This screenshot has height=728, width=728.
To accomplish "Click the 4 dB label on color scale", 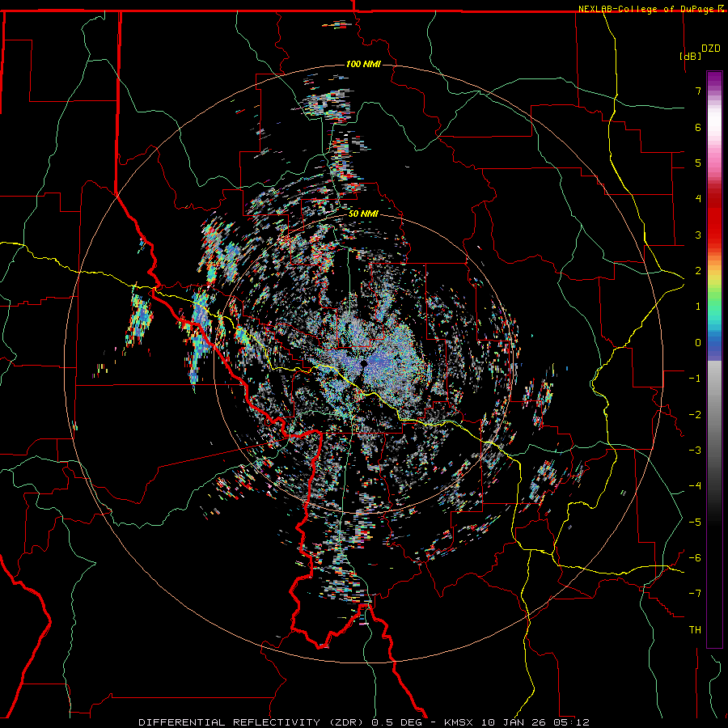I will click(x=698, y=199).
